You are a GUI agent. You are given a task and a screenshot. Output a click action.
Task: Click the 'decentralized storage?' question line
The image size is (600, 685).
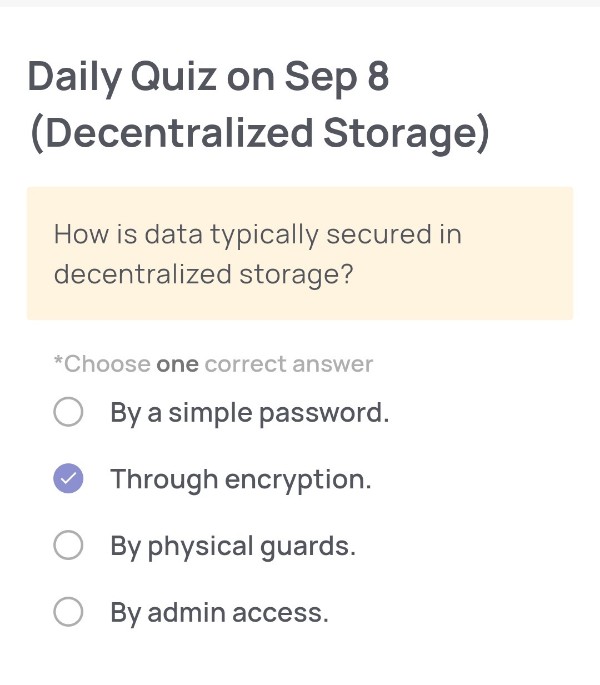click(x=203, y=273)
